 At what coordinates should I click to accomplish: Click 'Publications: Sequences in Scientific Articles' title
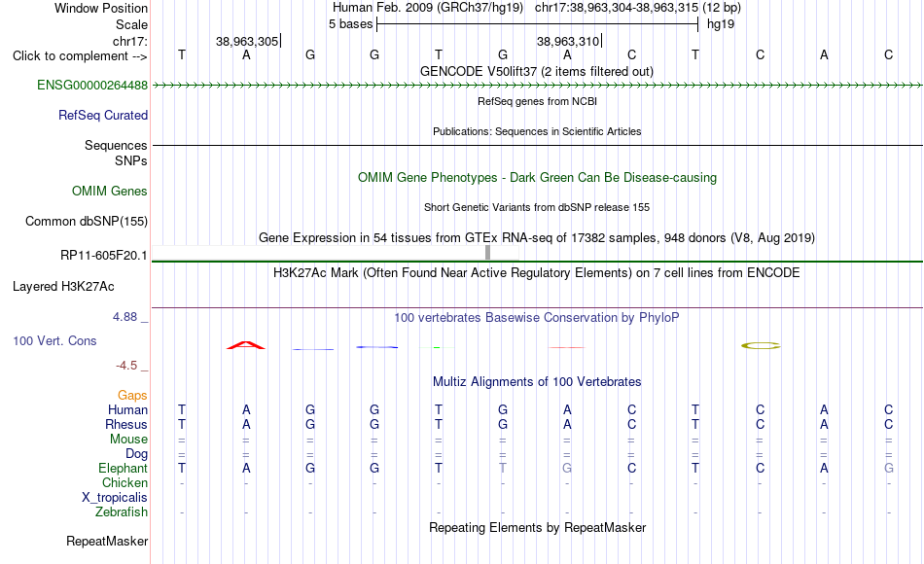(x=537, y=131)
